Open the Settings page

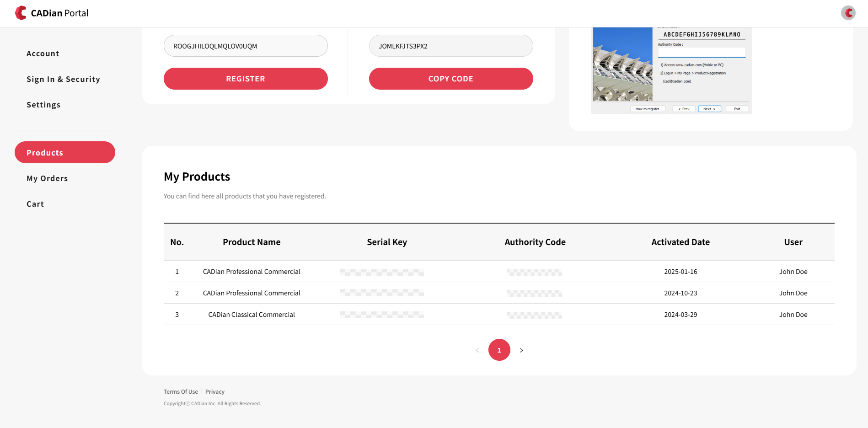pos(43,104)
